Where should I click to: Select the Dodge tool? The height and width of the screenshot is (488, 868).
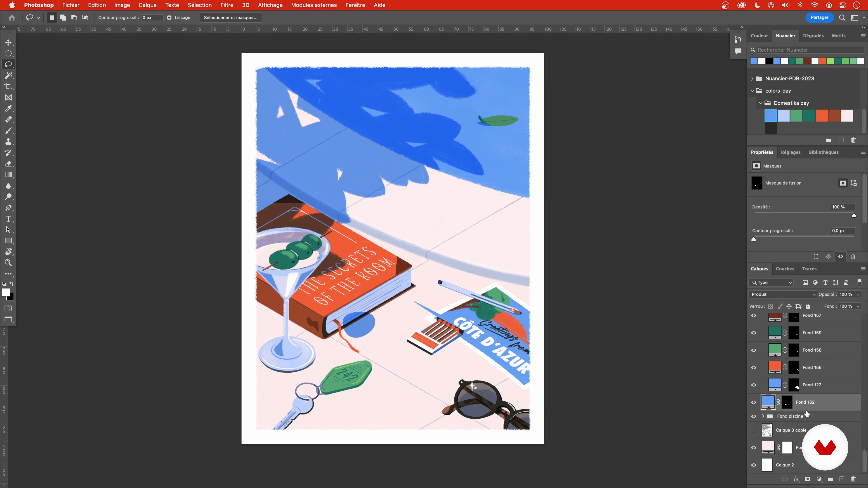8,197
